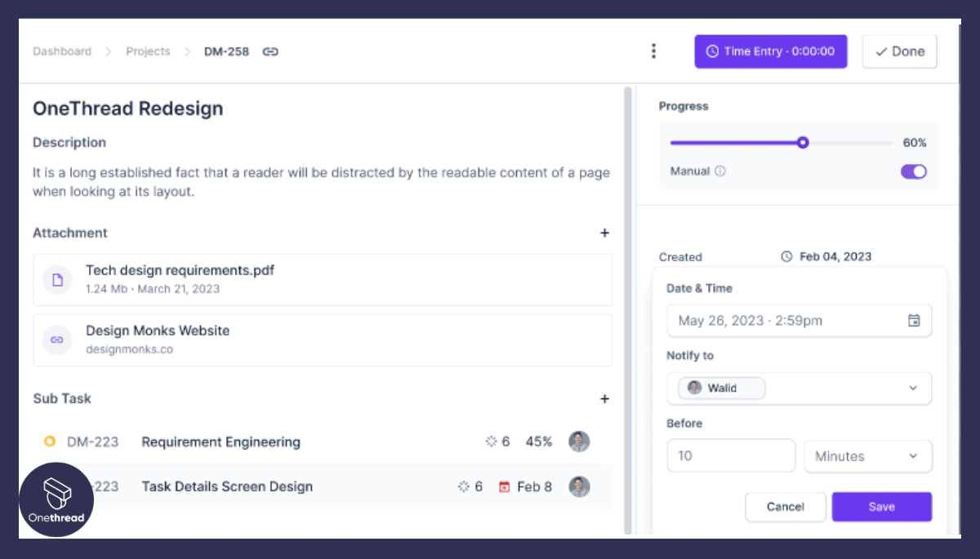Expand the Projects breadcrumb menu
The width and height of the screenshot is (980, 559).
tap(148, 51)
